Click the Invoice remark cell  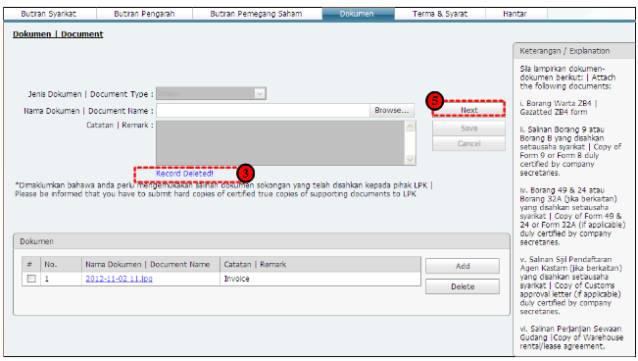(320, 279)
